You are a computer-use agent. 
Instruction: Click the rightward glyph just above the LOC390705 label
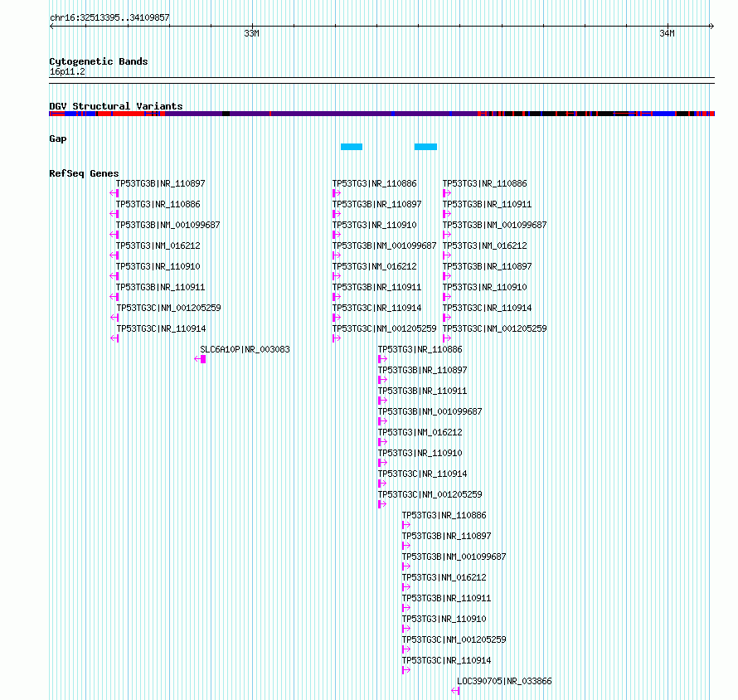[406, 670]
